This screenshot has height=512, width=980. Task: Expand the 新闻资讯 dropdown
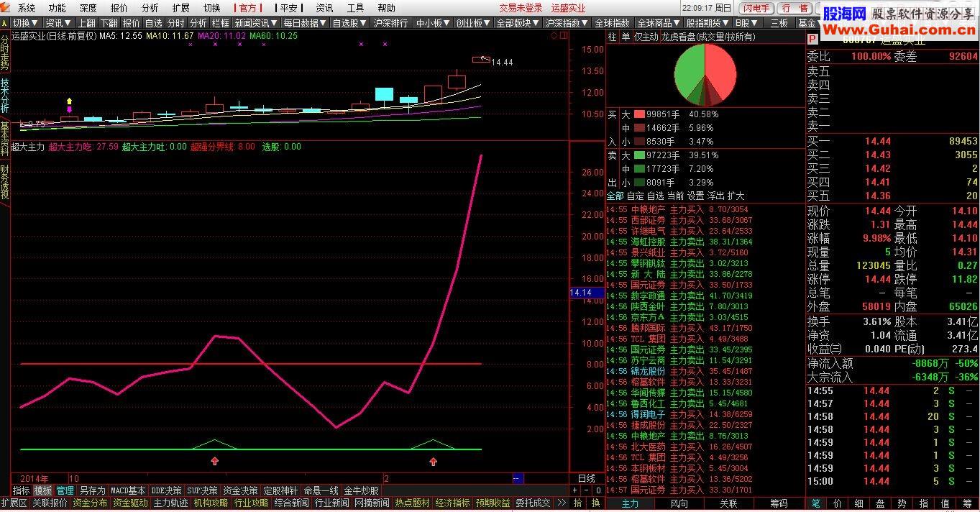(x=255, y=23)
